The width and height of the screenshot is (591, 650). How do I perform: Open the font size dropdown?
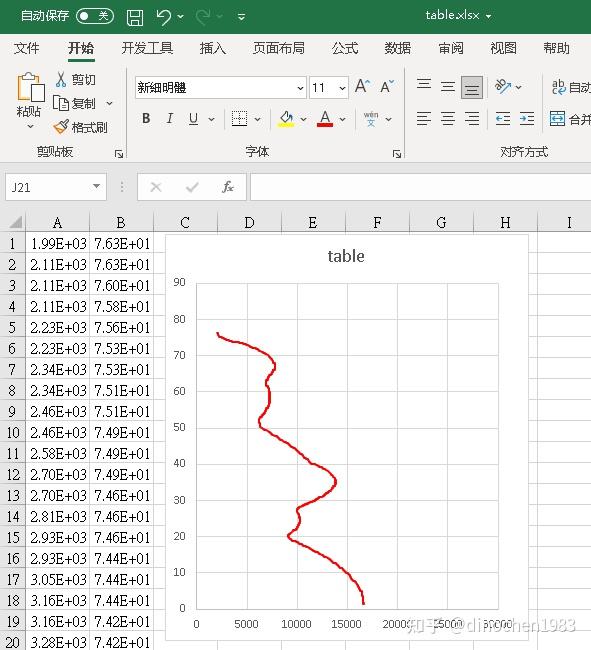click(x=342, y=88)
